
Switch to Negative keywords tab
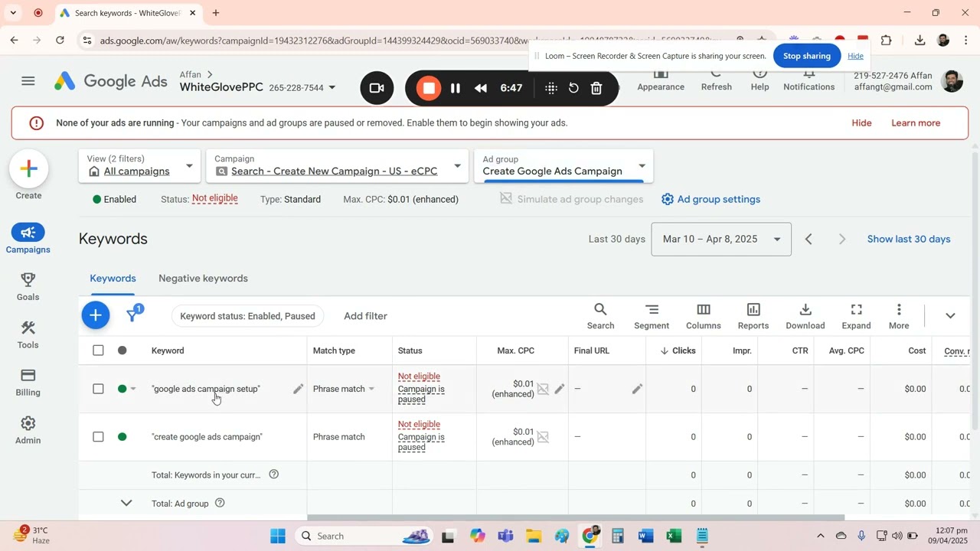203,279
